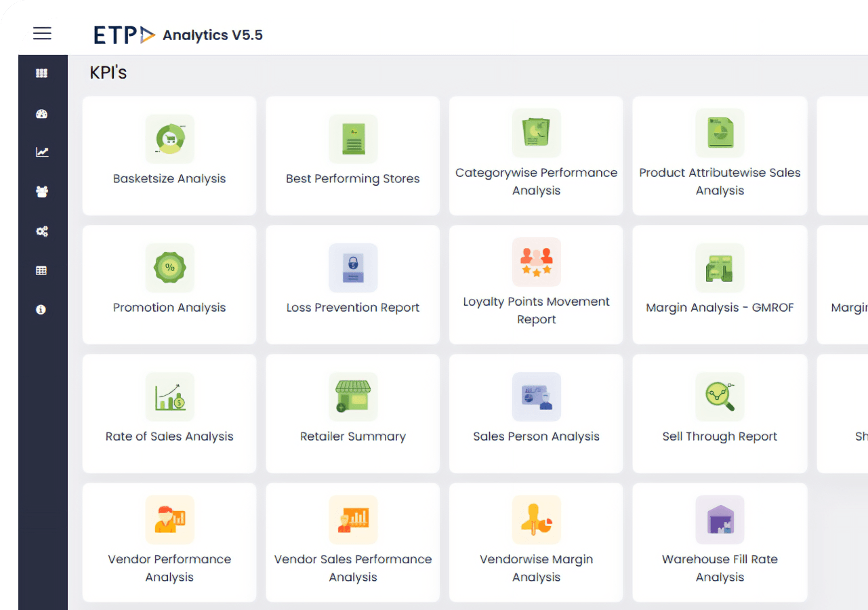The height and width of the screenshot is (610, 868).
Task: Toggle the hamburger menu in the header
Action: click(42, 33)
